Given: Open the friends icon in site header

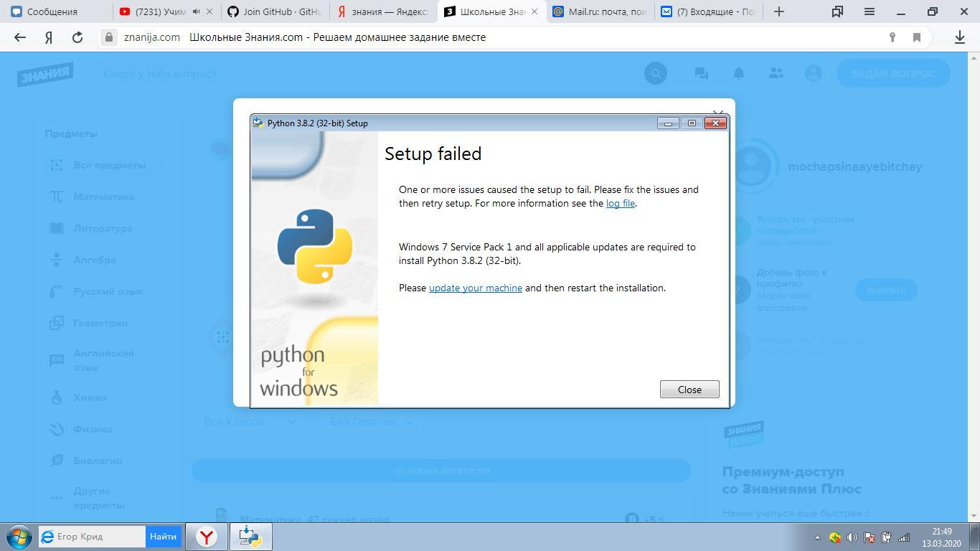Looking at the screenshot, I should (776, 73).
